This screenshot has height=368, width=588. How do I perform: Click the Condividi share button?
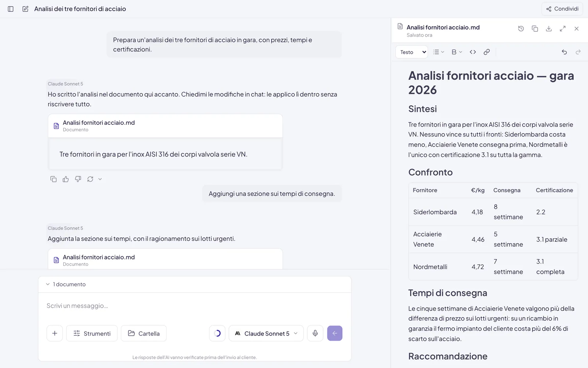(562, 9)
